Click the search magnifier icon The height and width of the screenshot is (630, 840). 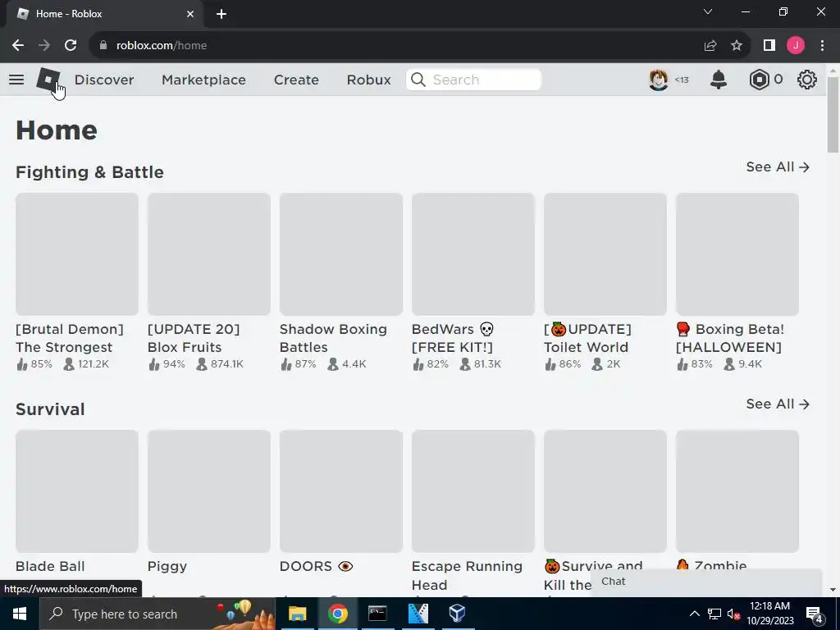pos(418,80)
